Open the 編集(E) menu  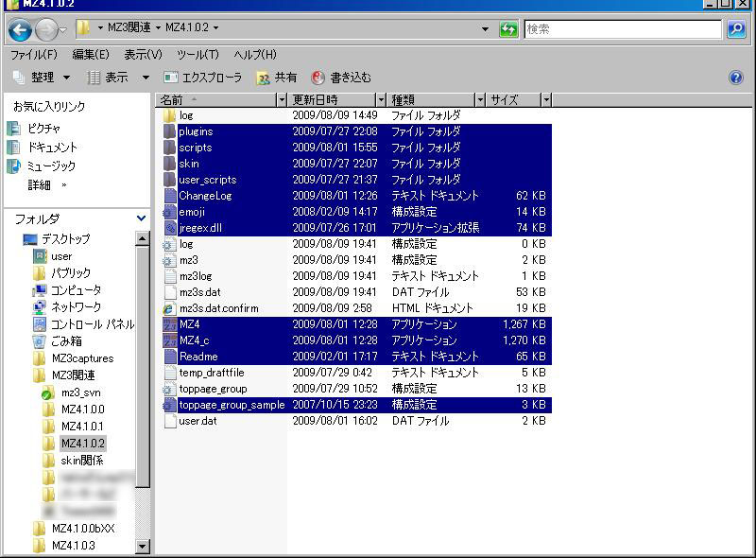tap(91, 55)
